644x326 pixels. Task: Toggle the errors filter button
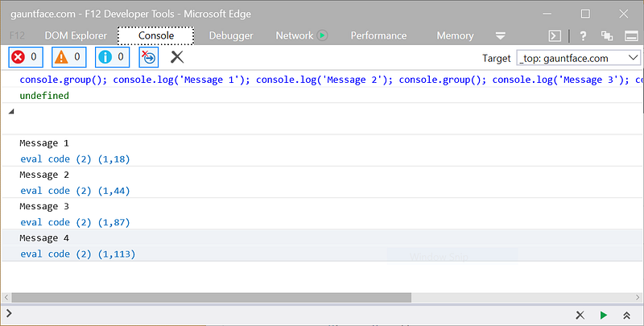tap(26, 57)
